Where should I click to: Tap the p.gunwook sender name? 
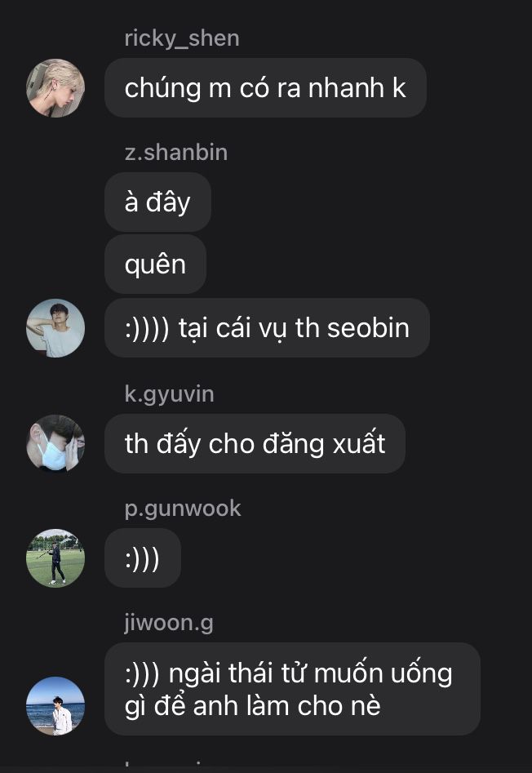tap(183, 509)
